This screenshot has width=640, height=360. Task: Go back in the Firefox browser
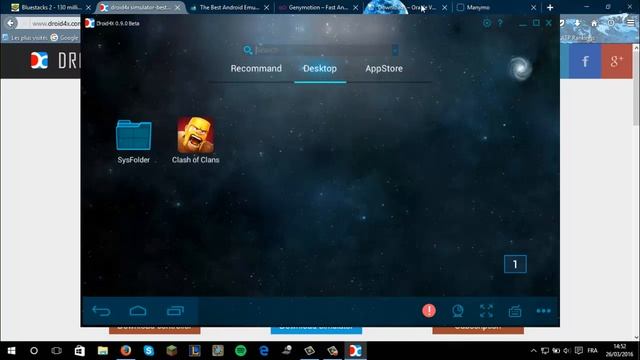pyautogui.click(x=11, y=23)
